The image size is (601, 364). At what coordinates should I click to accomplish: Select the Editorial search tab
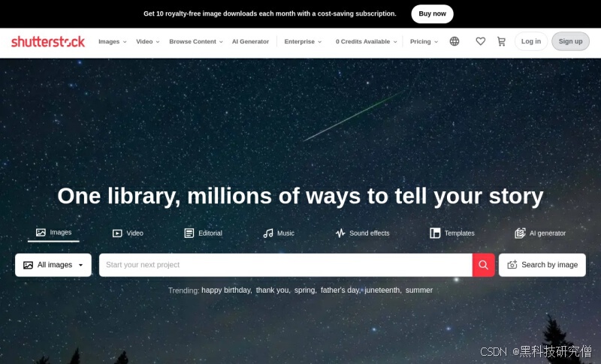click(x=203, y=233)
